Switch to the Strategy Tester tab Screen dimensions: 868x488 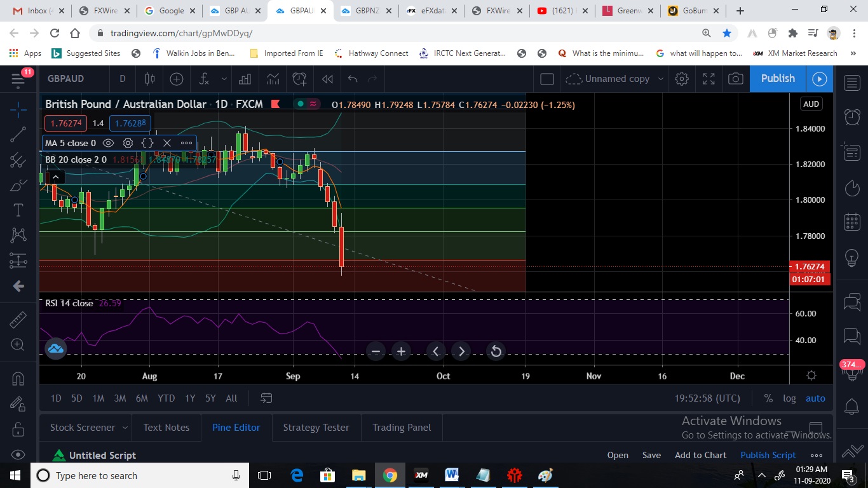click(316, 428)
